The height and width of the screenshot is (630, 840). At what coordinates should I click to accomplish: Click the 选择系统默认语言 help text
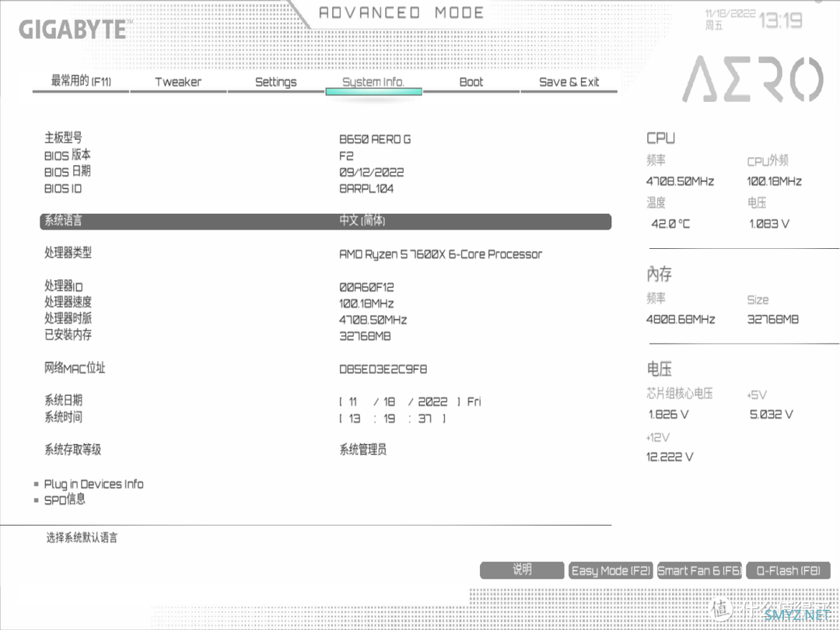point(82,537)
